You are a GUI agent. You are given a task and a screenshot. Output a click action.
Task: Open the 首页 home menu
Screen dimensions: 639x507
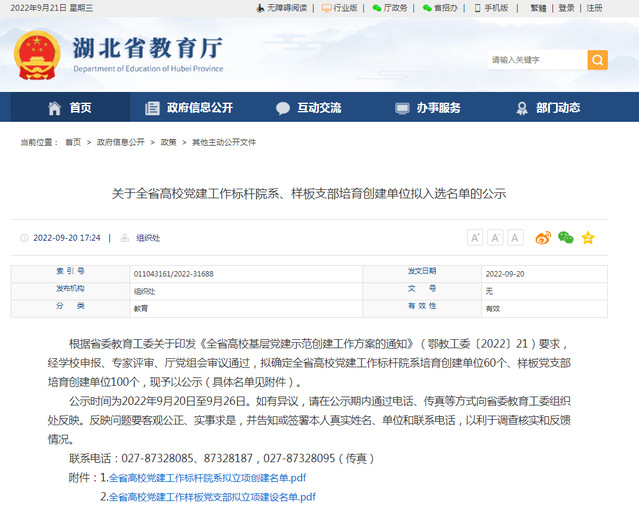click(69, 108)
